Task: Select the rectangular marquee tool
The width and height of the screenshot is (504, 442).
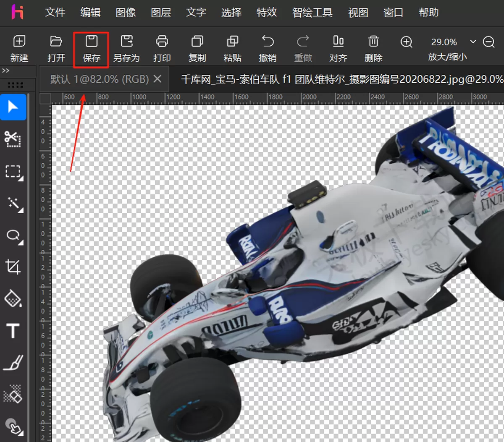Action: [13, 172]
